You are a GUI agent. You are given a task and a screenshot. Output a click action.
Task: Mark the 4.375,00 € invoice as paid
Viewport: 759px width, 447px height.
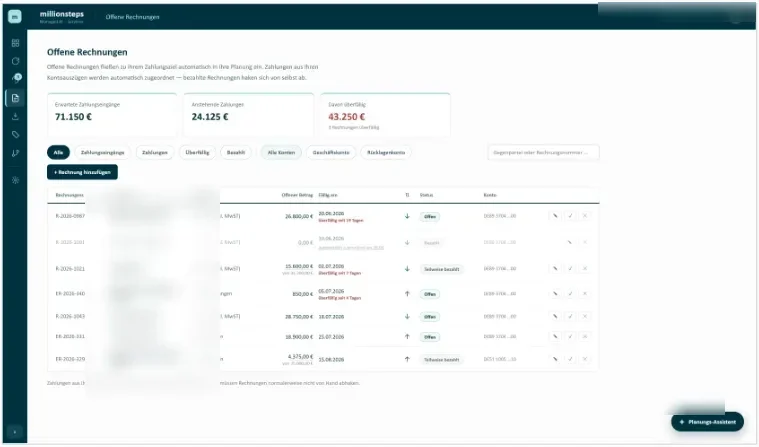coord(570,359)
